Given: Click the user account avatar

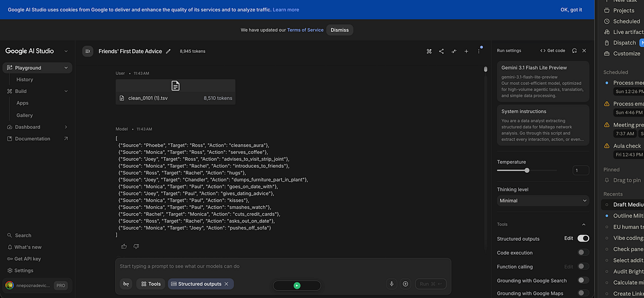Looking at the screenshot, I should pos(9,285).
